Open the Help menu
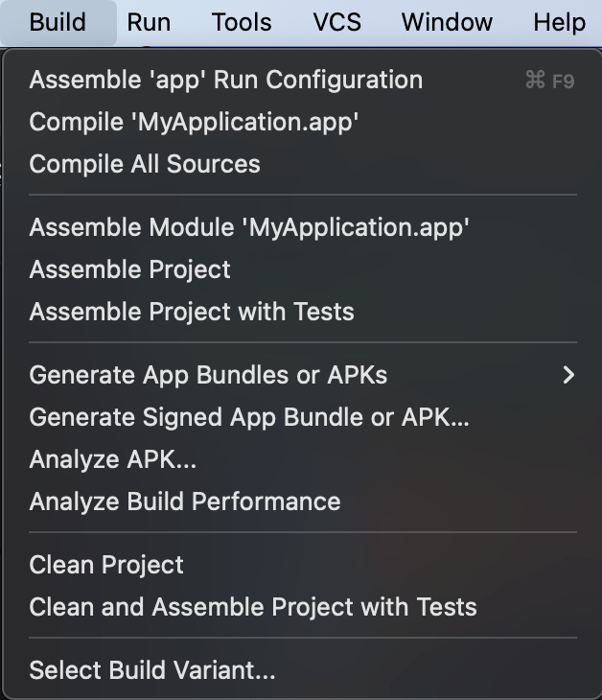 click(560, 22)
